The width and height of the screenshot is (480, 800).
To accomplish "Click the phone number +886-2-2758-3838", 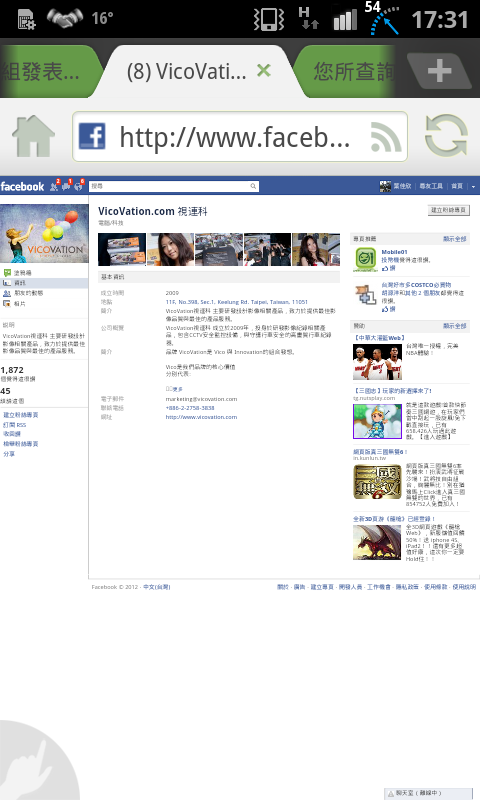I will tap(190, 408).
